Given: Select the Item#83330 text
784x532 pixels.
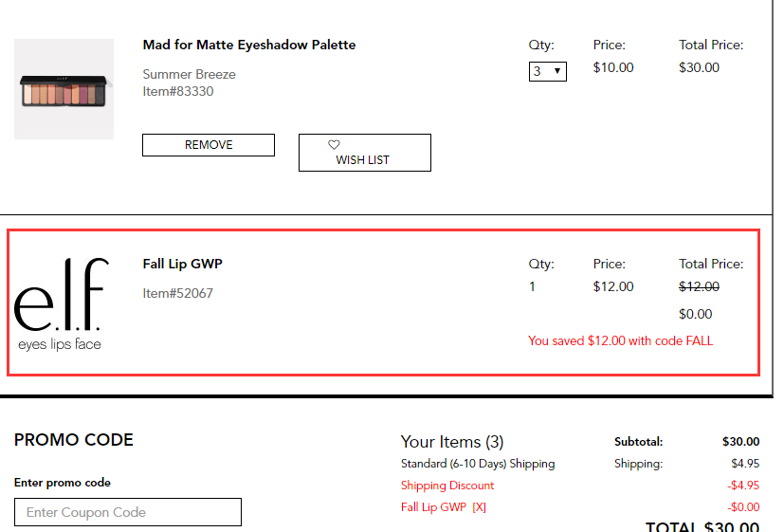Looking at the screenshot, I should [x=178, y=91].
